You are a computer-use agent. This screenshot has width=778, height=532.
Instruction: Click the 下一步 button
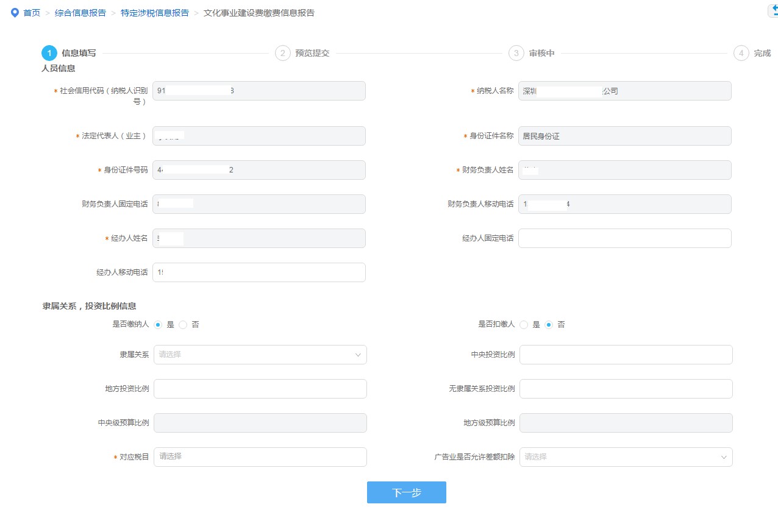(x=406, y=492)
